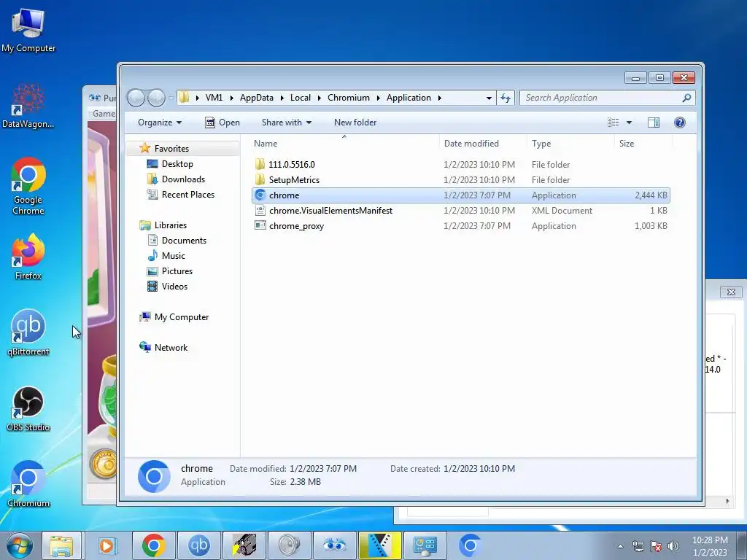
Task: Click the Change your view icon
Action: (613, 122)
